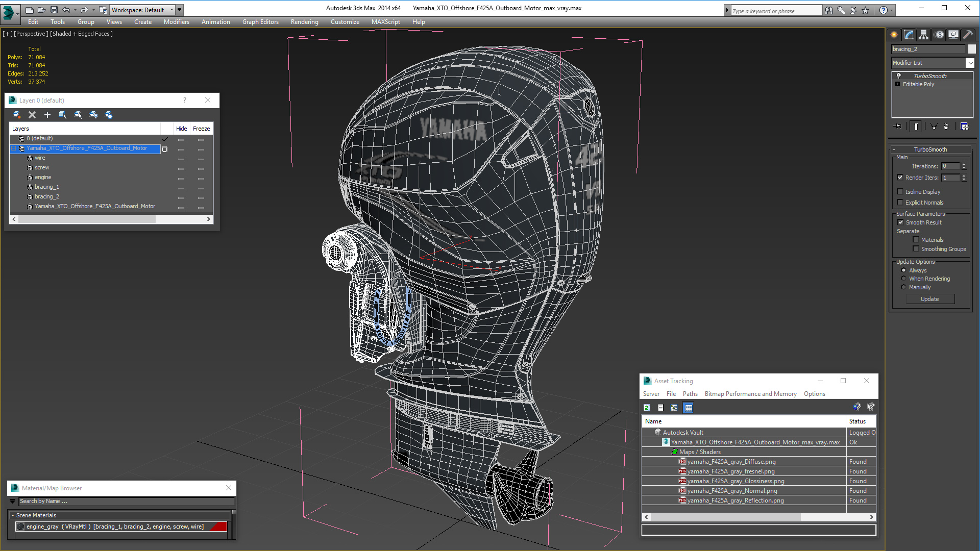Click list view icon in Asset Tracking
Viewport: 980px width, 551px height.
(x=660, y=408)
